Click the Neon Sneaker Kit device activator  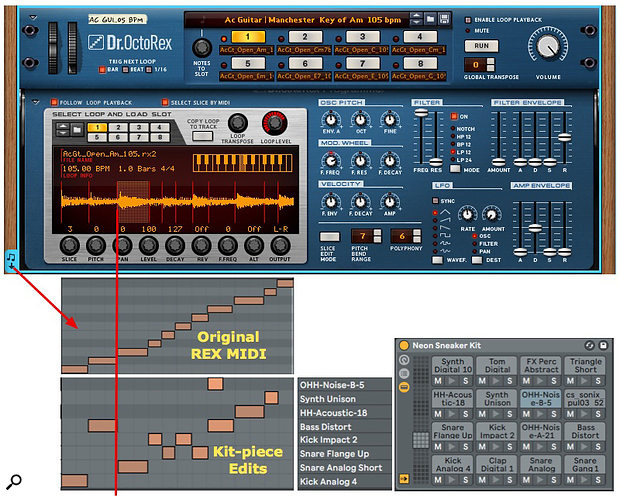coord(404,345)
